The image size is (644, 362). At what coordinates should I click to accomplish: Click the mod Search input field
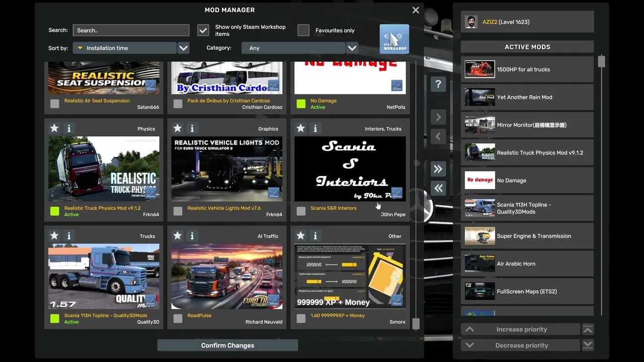point(131,30)
